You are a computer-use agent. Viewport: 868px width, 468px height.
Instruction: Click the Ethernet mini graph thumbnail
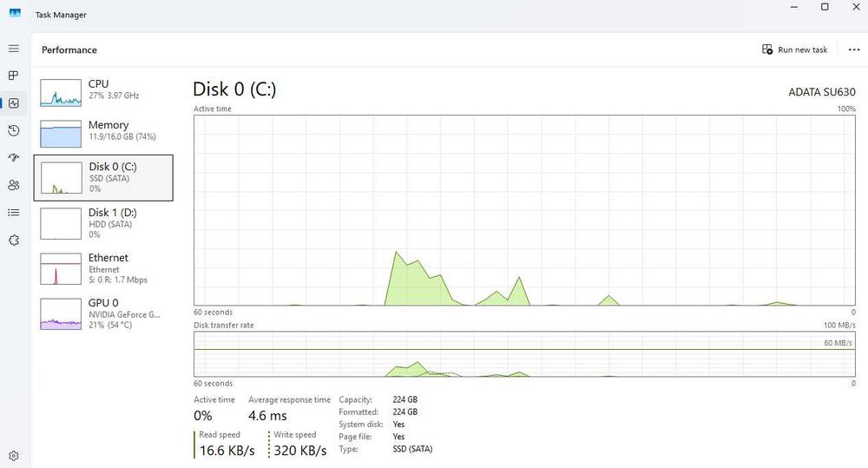tap(61, 269)
